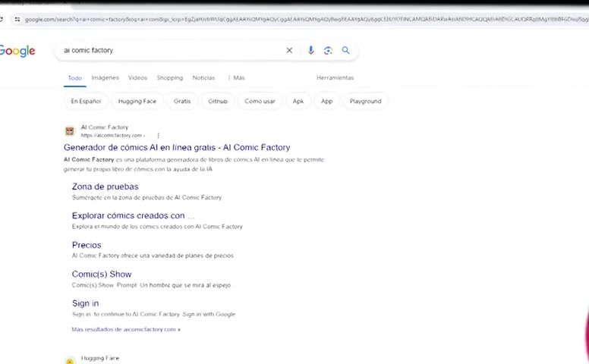Screen dimensions: 589x364
Task: Click the magnifying glass search icon
Action: pos(345,50)
